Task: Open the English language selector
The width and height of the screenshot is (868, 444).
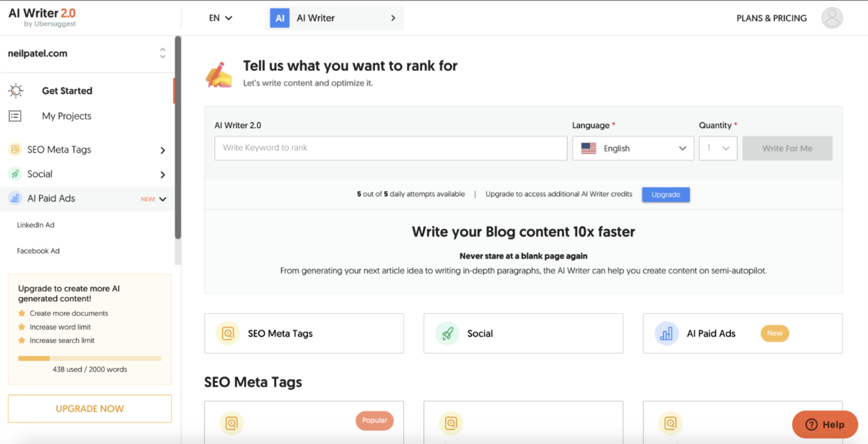Action: point(633,148)
